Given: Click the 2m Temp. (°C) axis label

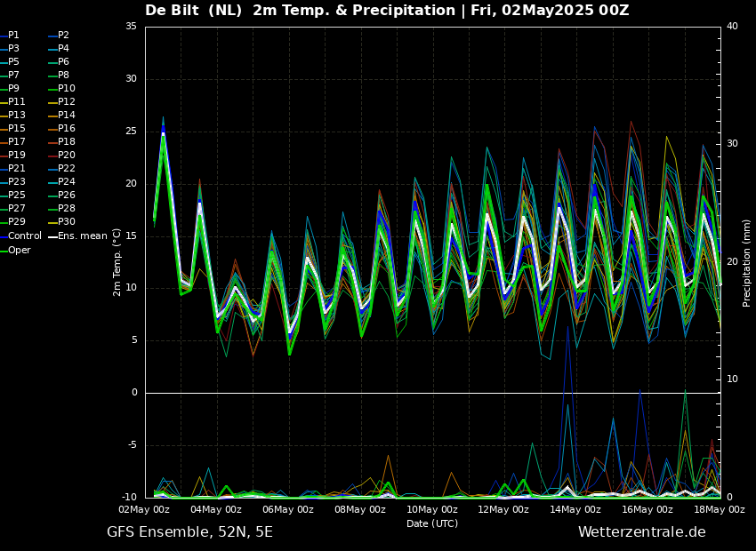Looking at the screenshot, I should 117,262.
